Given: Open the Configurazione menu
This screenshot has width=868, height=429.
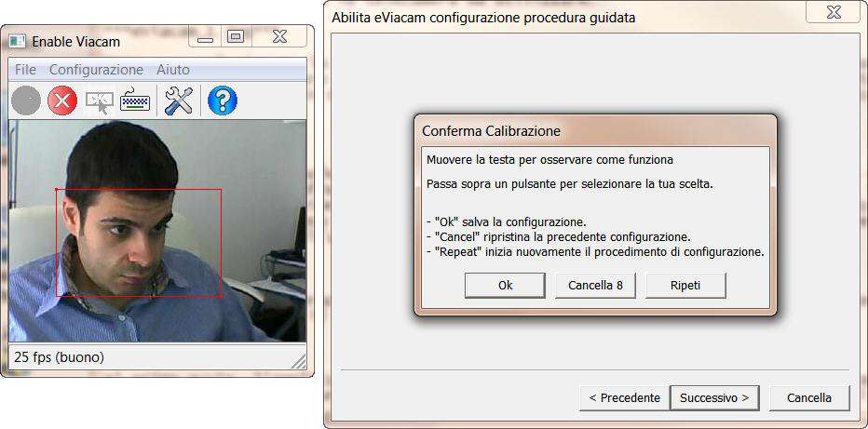Looking at the screenshot, I should pos(96,70).
